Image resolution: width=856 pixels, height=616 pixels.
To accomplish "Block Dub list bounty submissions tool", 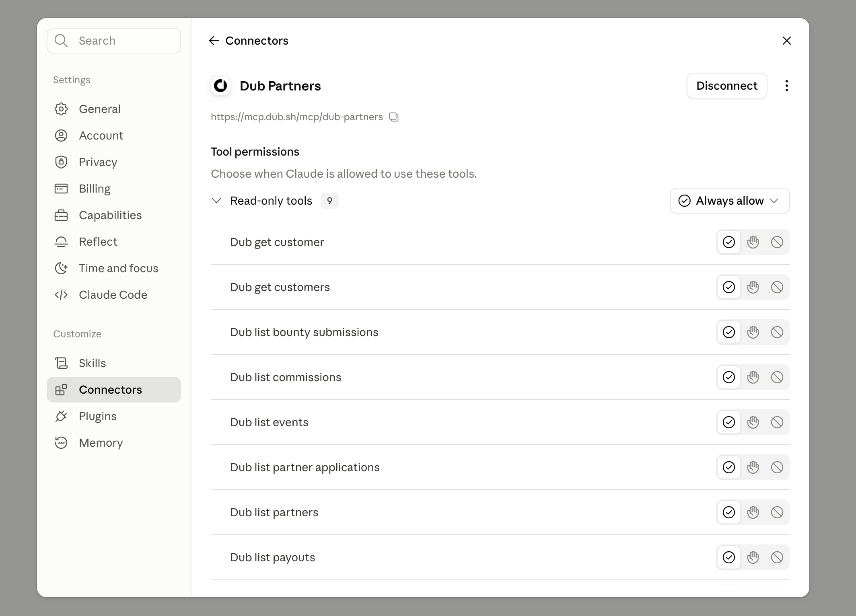I will click(777, 332).
